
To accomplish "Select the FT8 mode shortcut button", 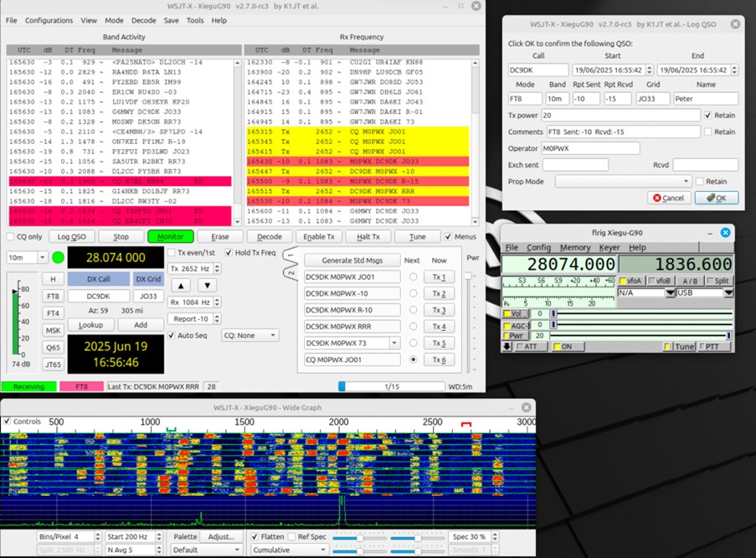I will click(53, 296).
